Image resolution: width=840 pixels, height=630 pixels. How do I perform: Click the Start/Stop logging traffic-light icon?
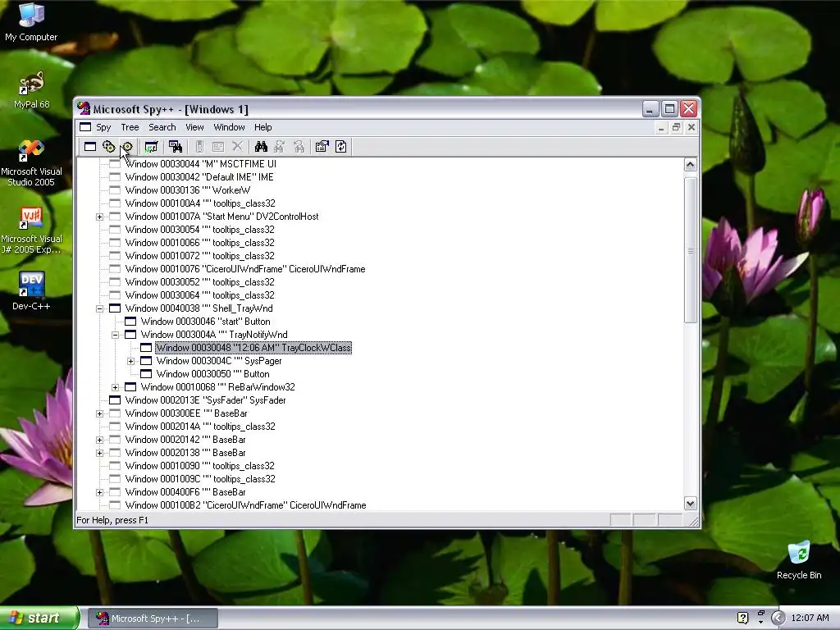pos(199,147)
